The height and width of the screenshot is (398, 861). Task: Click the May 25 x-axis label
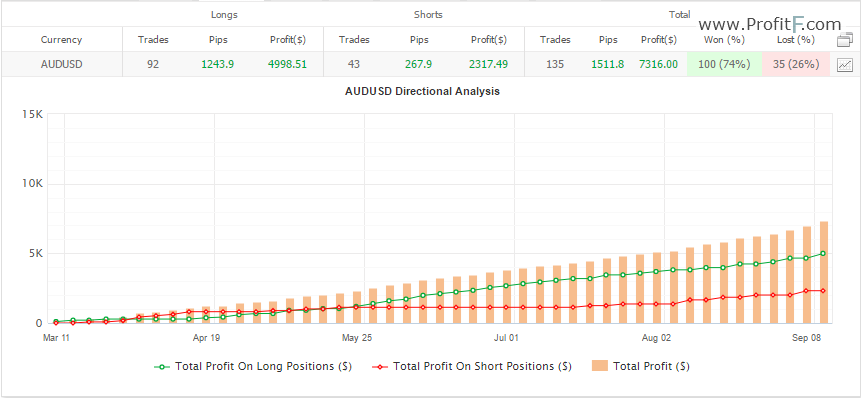click(357, 338)
